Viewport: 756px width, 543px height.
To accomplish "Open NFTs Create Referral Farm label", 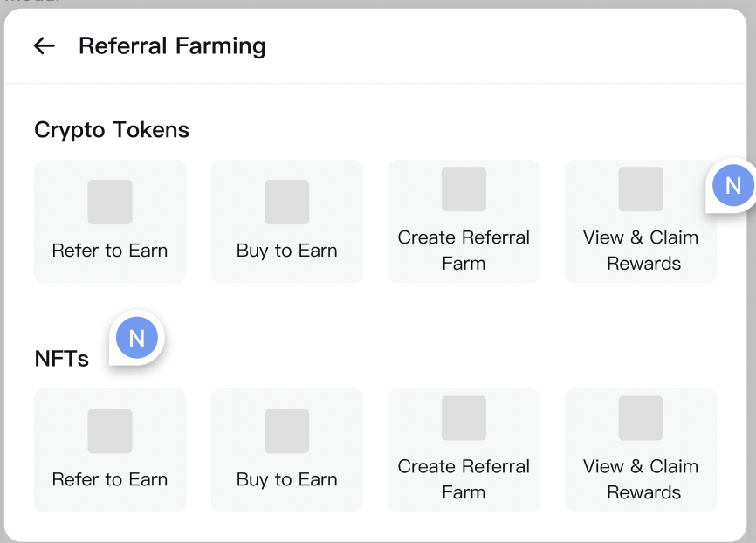I will (464, 479).
